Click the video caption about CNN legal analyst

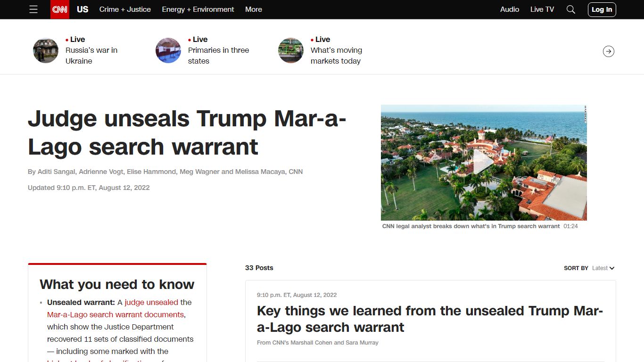(x=471, y=226)
